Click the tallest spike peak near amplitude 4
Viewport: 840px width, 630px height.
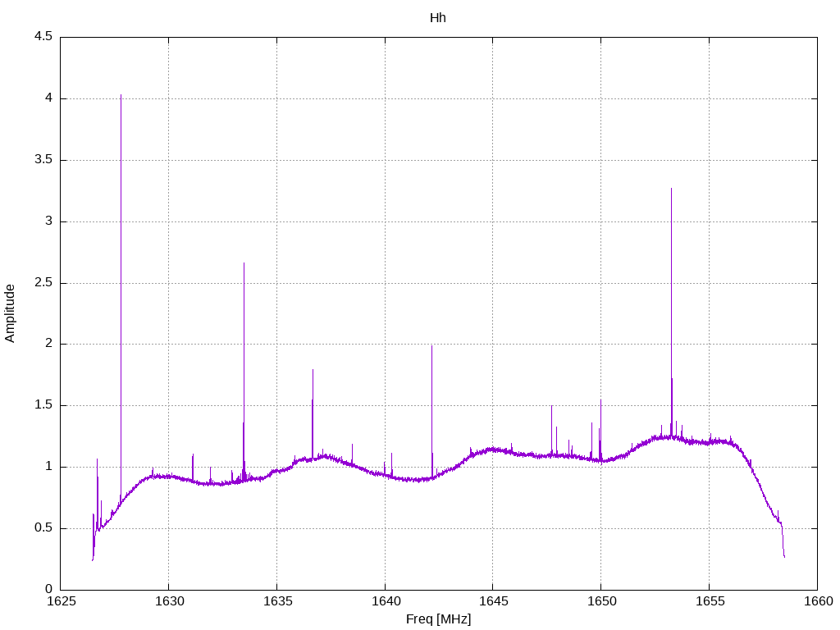tap(121, 95)
